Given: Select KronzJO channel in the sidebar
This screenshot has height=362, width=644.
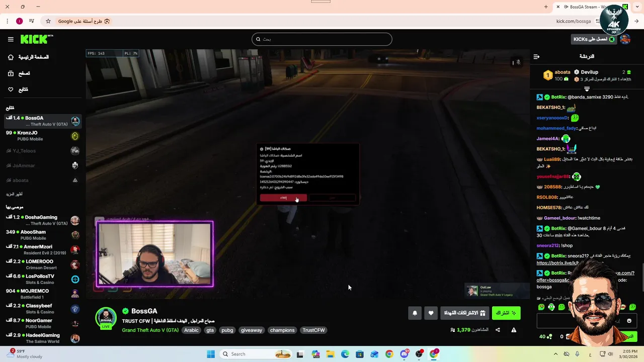Looking at the screenshot, I should pos(43,136).
